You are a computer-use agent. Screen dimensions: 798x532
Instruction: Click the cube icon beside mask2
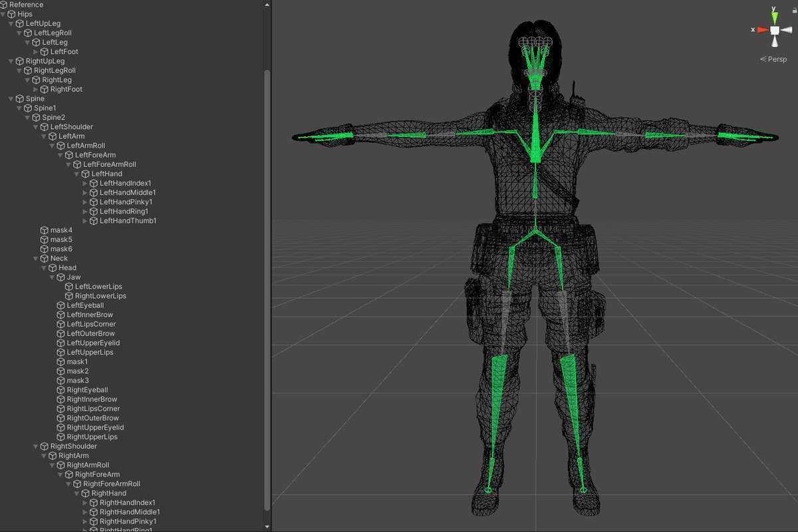(x=61, y=371)
